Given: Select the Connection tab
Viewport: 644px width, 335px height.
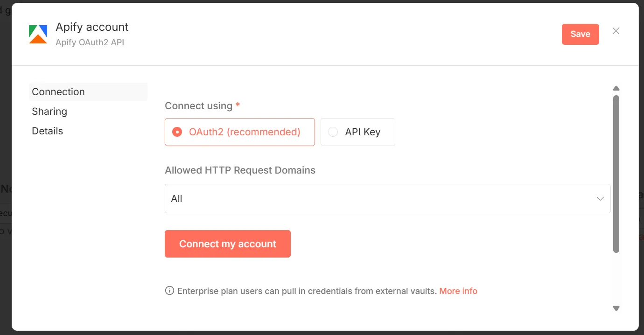Looking at the screenshot, I should (x=58, y=91).
